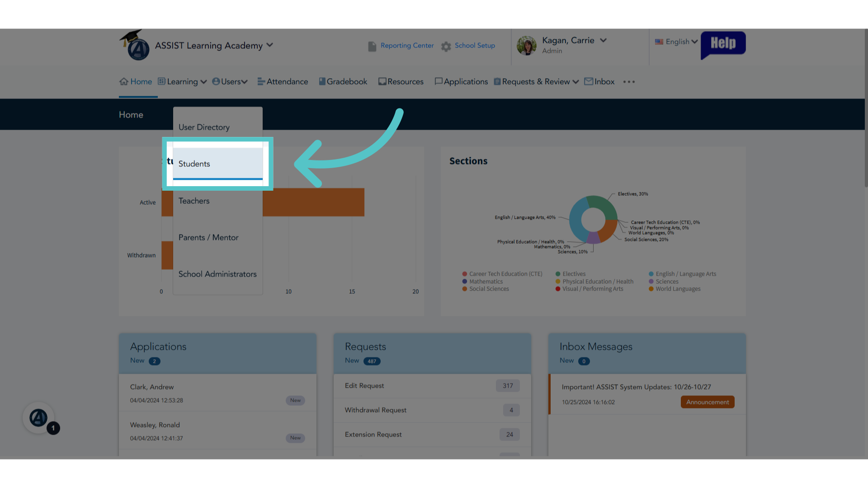The image size is (868, 488).
Task: Click the Users person icon
Action: point(216,81)
